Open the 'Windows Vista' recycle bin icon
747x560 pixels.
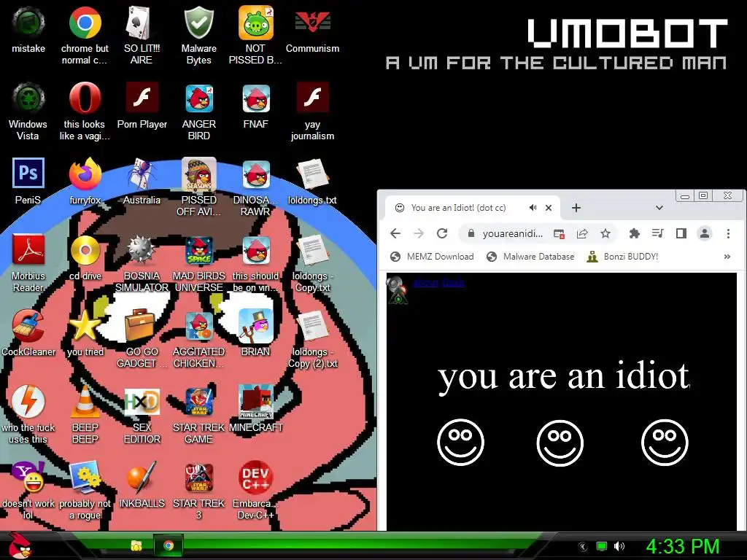tap(28, 98)
